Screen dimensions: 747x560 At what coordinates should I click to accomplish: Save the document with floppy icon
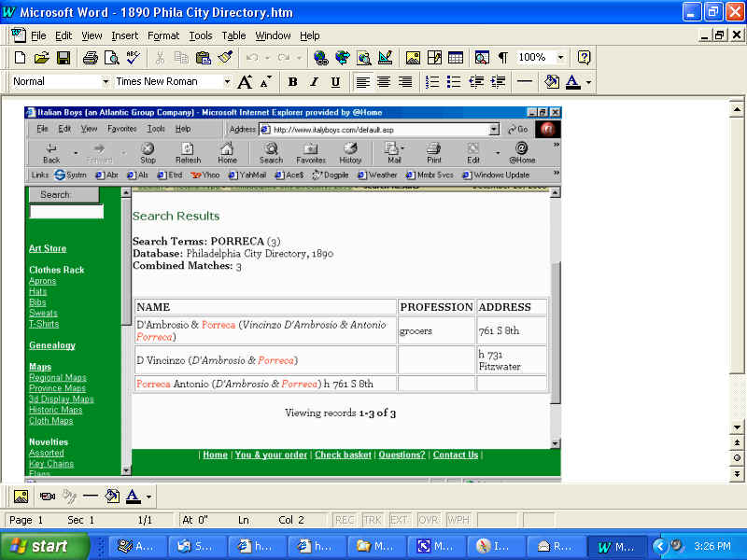tap(63, 58)
